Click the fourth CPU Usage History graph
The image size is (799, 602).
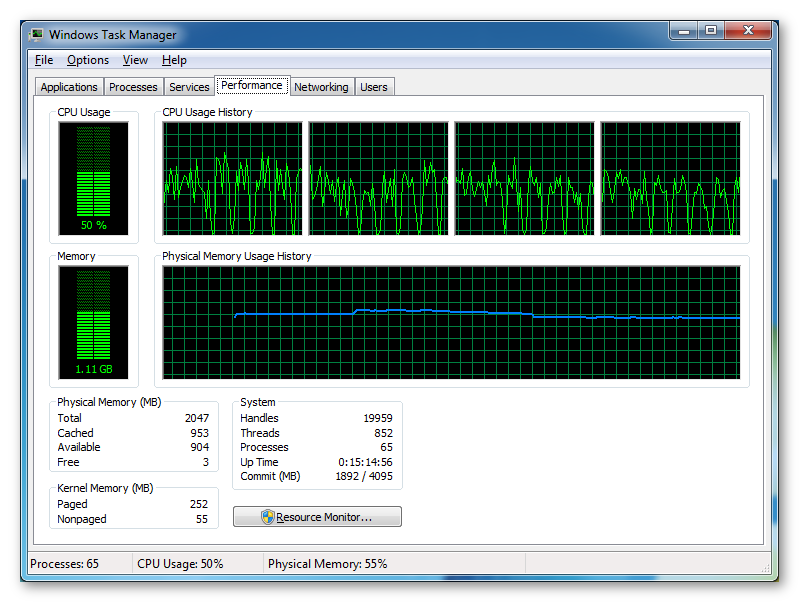click(x=670, y=178)
